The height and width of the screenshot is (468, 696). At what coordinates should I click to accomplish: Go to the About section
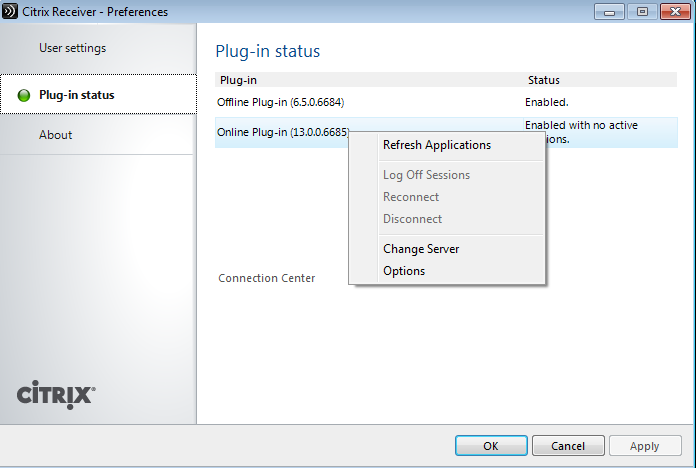click(56, 135)
